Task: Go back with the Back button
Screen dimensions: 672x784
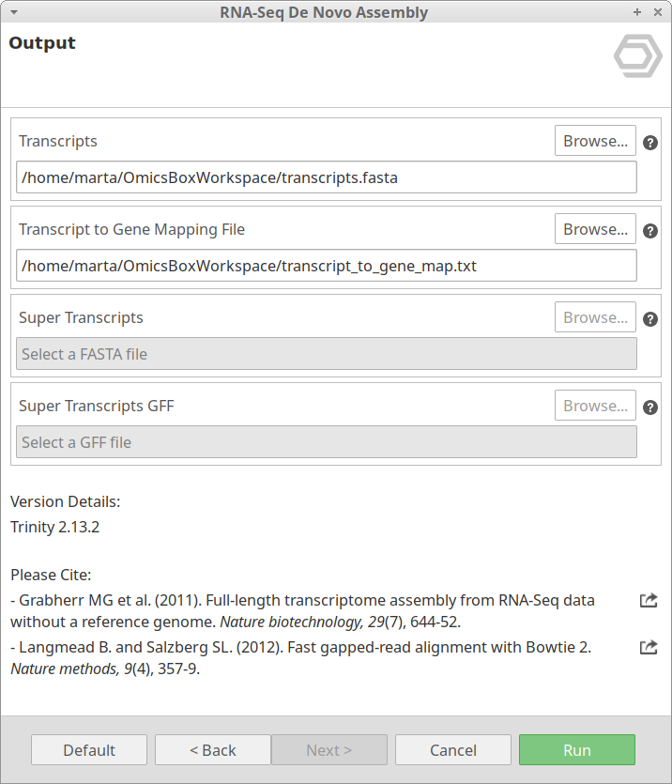Action: (x=213, y=750)
